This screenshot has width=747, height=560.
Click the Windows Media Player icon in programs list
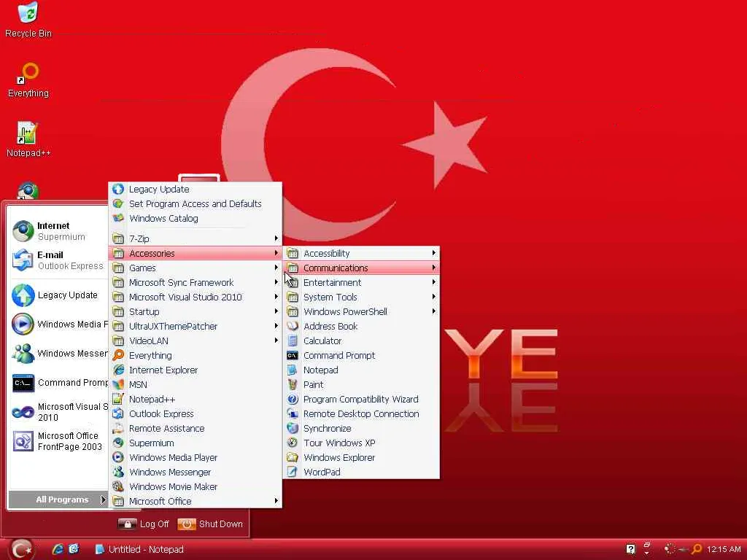118,457
